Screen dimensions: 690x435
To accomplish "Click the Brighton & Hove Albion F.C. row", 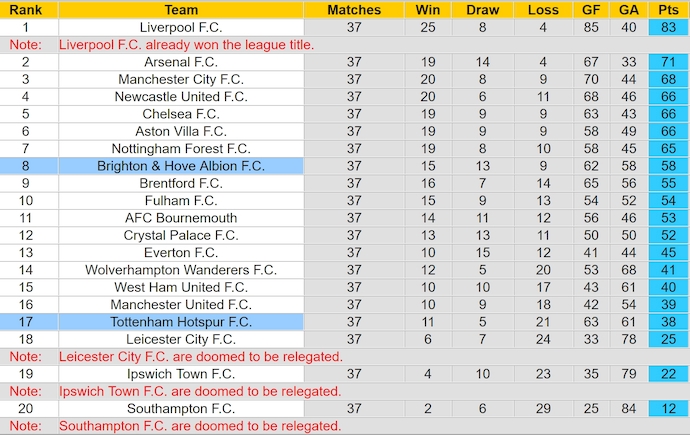I will pyautogui.click(x=181, y=166).
